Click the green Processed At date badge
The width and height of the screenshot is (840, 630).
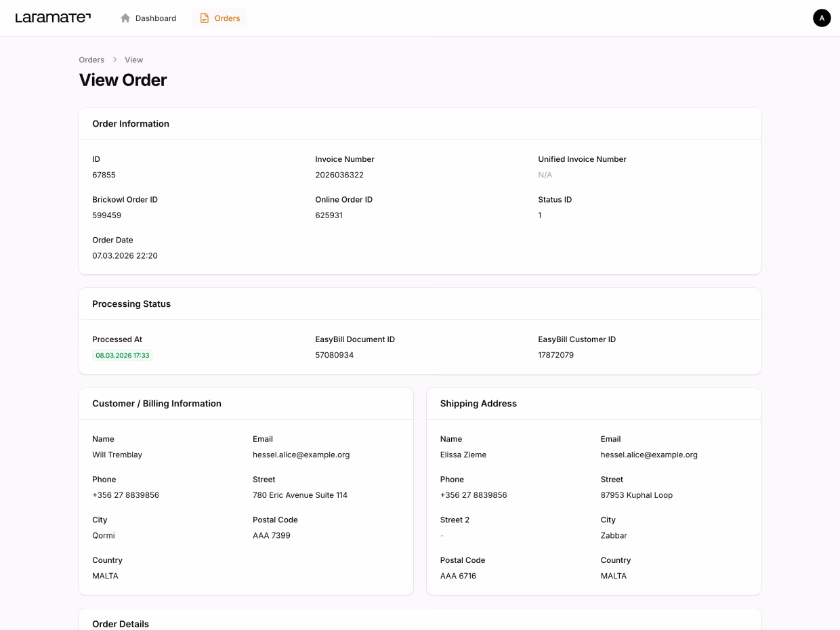[x=123, y=355]
